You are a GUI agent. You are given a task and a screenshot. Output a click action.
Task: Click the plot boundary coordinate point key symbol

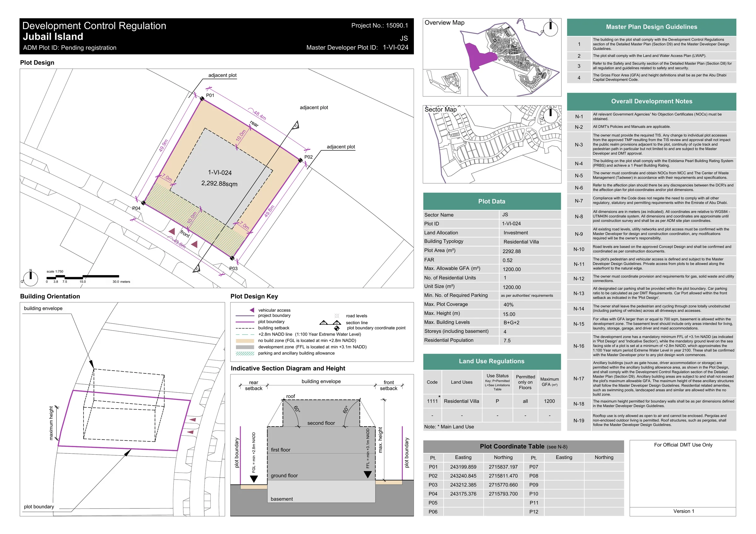tap(337, 328)
